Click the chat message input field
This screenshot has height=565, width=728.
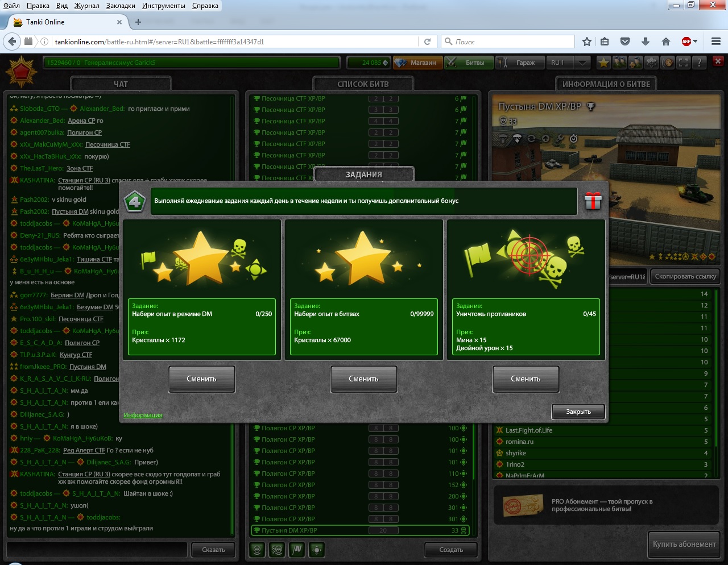pyautogui.click(x=97, y=550)
